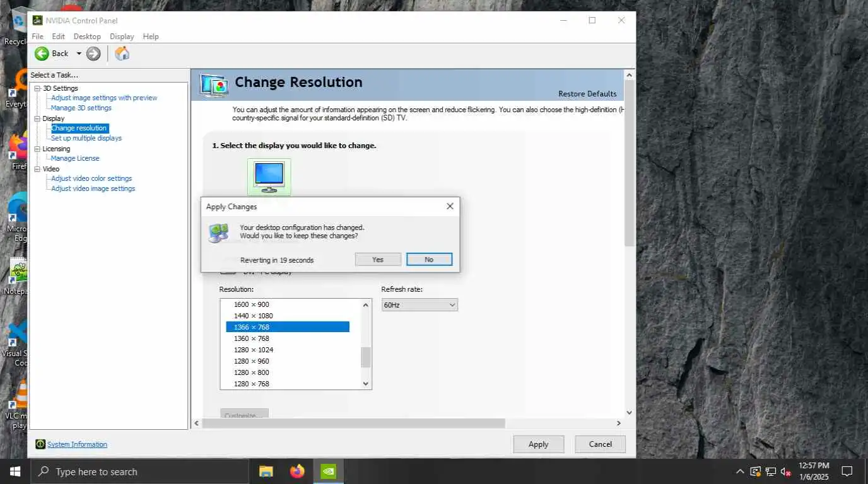Click main panel vertical scroll down arrow
Image resolution: width=868 pixels, height=484 pixels.
tap(629, 413)
